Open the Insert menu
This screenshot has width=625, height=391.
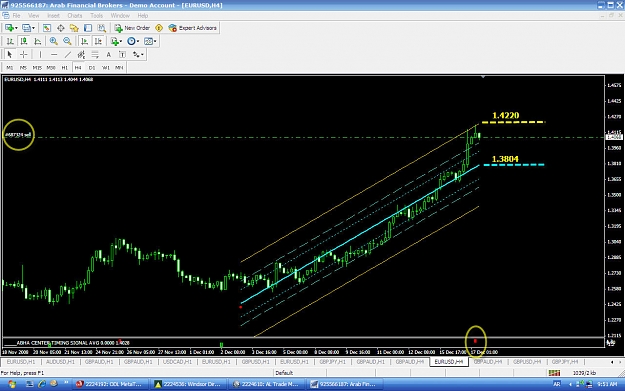(x=53, y=16)
